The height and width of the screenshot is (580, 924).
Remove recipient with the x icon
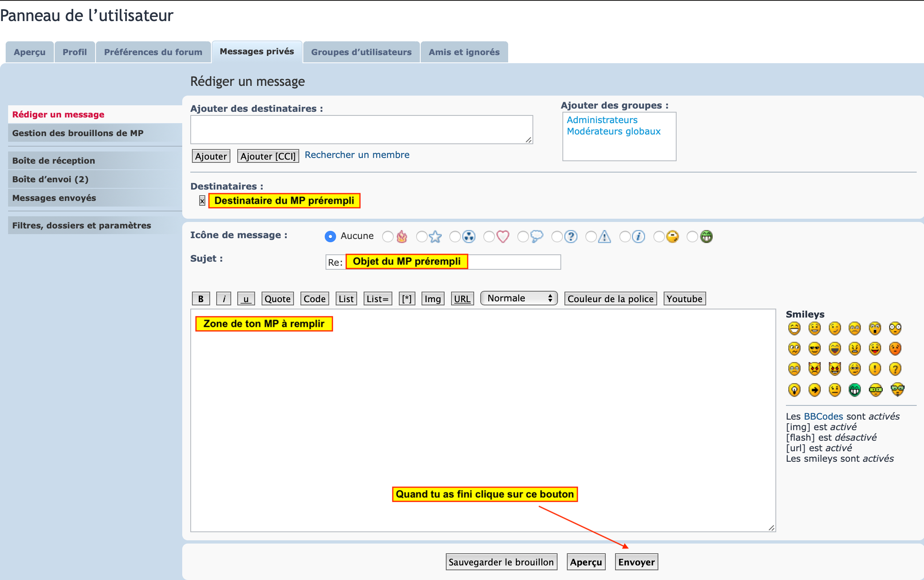tap(202, 200)
